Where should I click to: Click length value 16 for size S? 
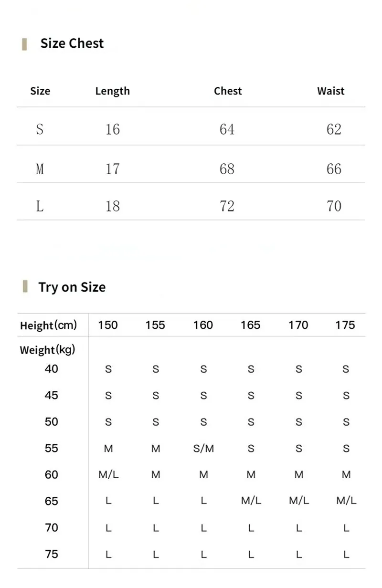coord(113,129)
